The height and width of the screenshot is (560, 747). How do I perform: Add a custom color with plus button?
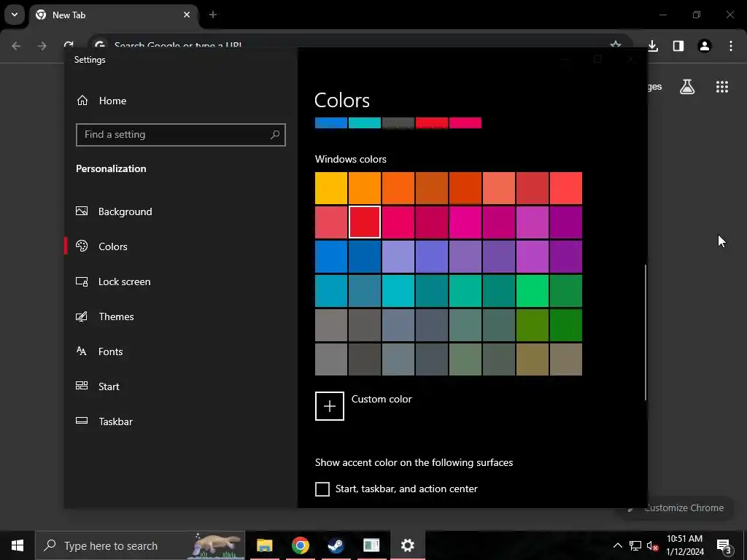pos(330,406)
